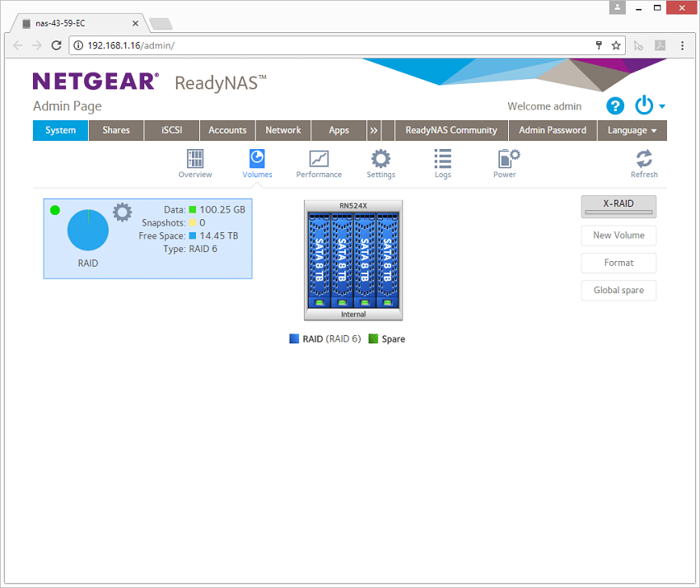
Task: Click the blue RAID 6 legend swatch
Action: coord(294,338)
